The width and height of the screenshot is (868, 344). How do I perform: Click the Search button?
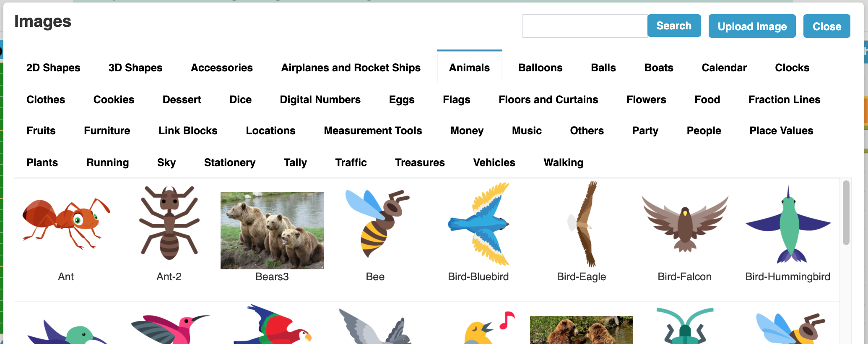(x=674, y=26)
